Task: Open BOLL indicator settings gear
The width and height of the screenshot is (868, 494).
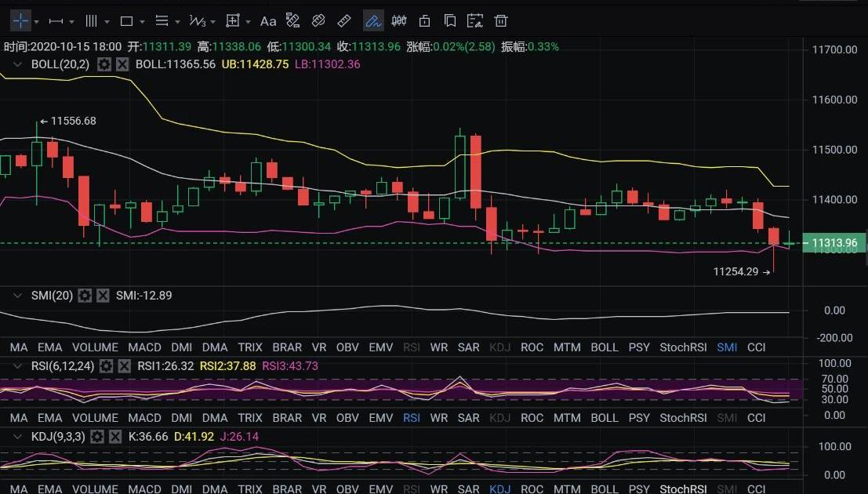Action: 104,64
